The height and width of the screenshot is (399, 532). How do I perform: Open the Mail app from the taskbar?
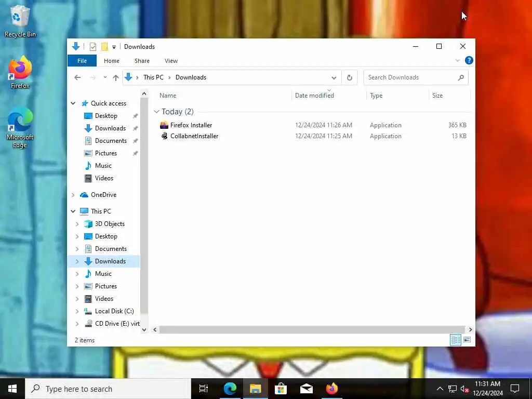tap(307, 389)
